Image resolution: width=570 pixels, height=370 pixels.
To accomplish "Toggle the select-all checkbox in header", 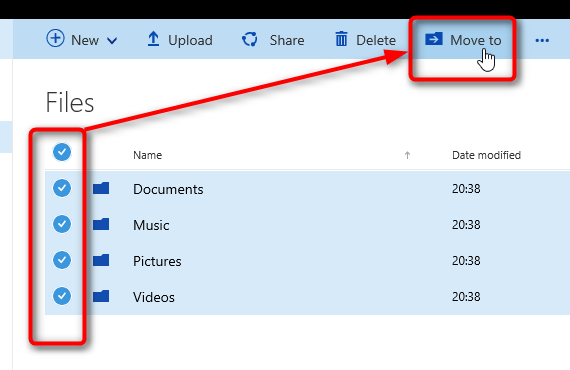I will click(x=62, y=152).
